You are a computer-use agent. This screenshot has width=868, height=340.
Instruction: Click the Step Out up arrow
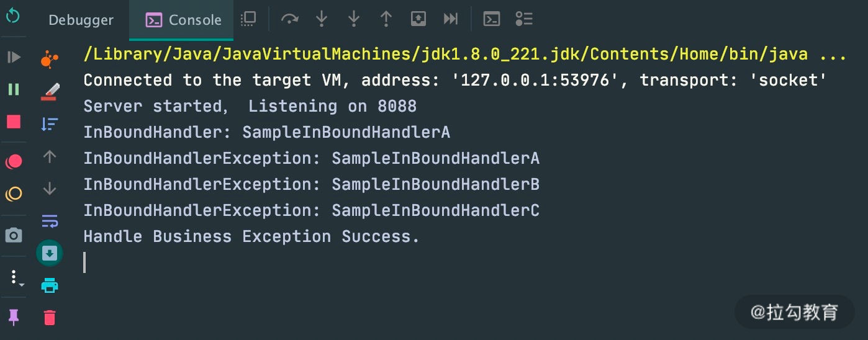coord(386,19)
